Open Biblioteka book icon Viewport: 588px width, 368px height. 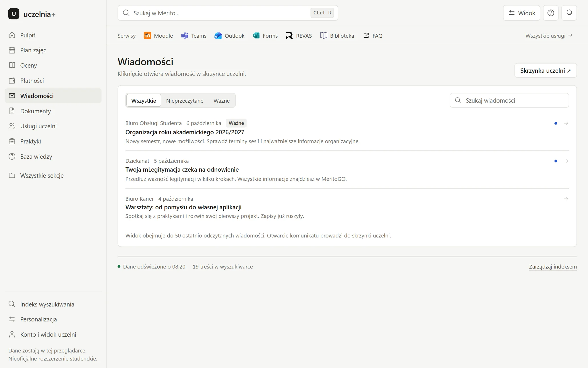tap(324, 35)
